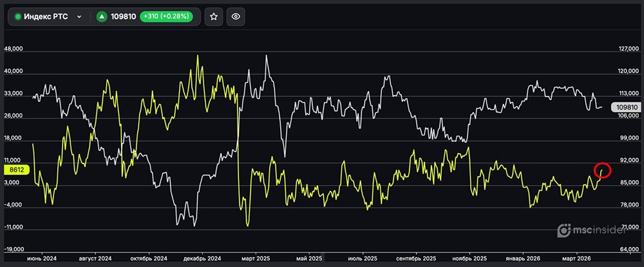Click the green up-triangle trend icon

(x=102, y=17)
